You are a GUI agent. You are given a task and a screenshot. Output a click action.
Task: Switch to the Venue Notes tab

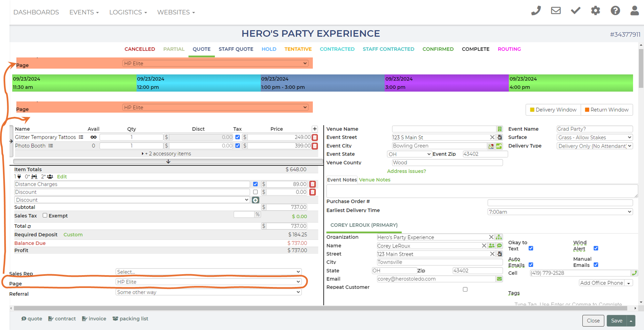(374, 180)
